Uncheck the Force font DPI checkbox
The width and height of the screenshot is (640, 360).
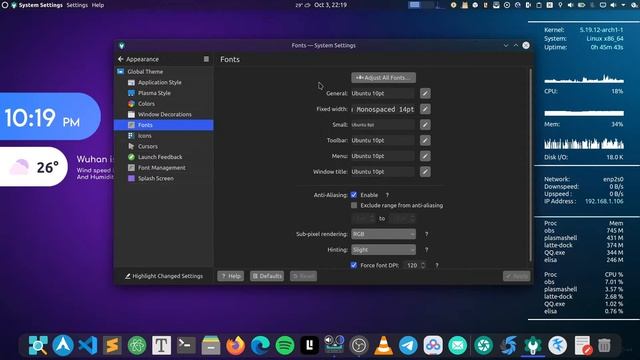coord(354,265)
